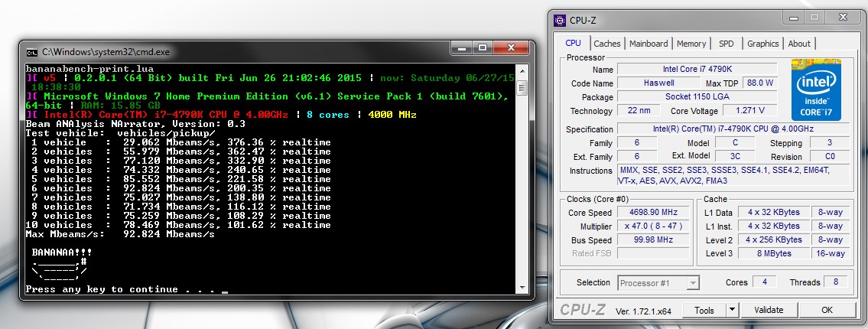Click the Tools button in CPU-Z

pyautogui.click(x=704, y=310)
